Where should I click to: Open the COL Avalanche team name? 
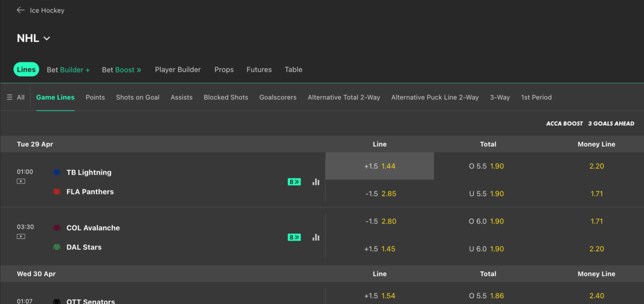93,228
